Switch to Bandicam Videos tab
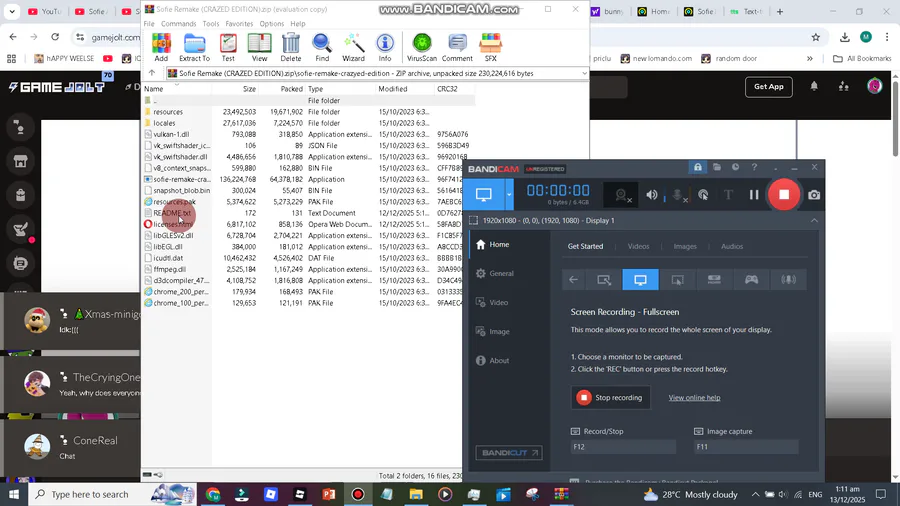The height and width of the screenshot is (506, 900). [x=638, y=246]
